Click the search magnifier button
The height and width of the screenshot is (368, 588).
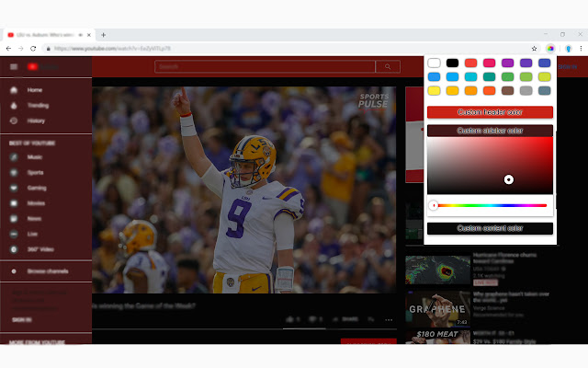389,66
